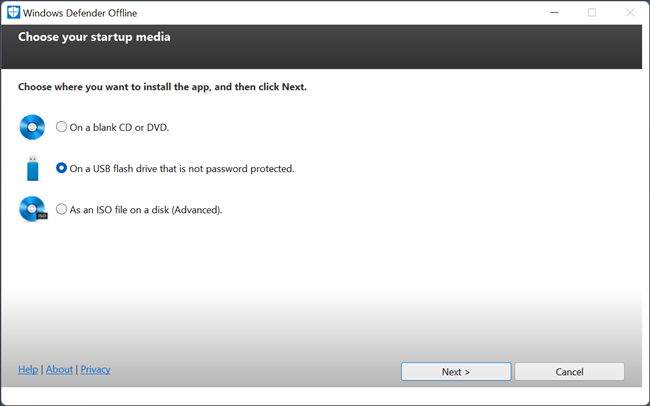The width and height of the screenshot is (650, 406).
Task: Close the Windows Defender Offline window
Action: [x=630, y=13]
